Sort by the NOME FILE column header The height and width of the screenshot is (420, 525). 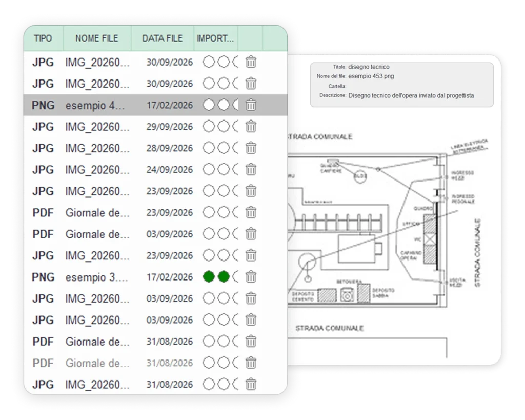[97, 38]
